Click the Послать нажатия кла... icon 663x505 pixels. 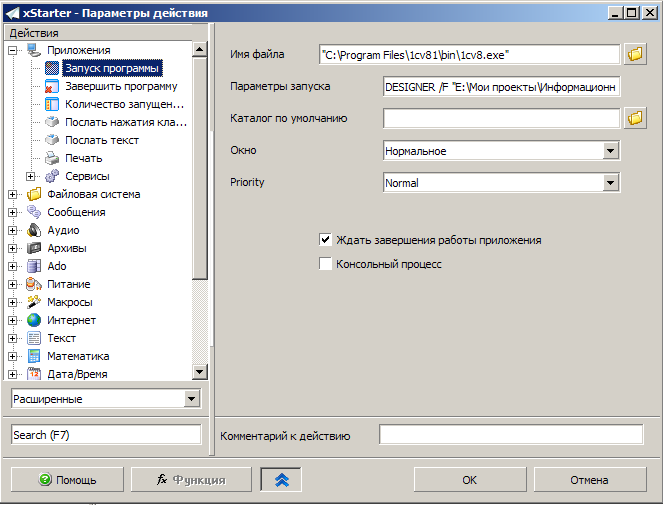(x=52, y=122)
